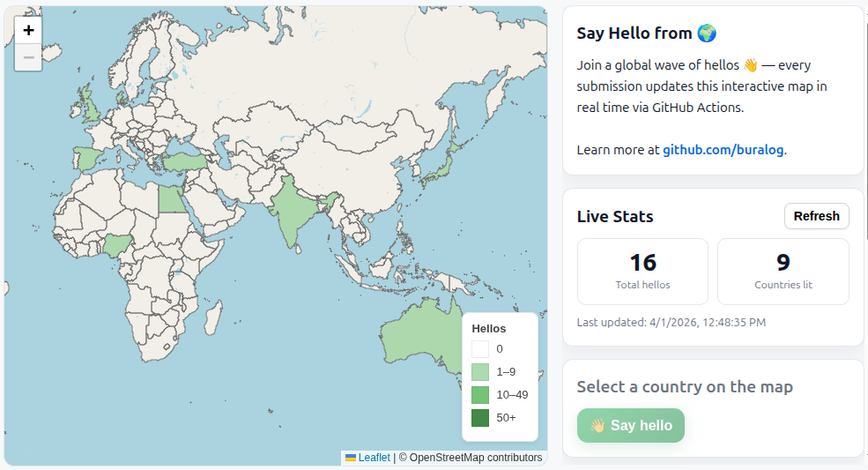Select Egypt on the map
Screen dimensions: 868x470
coord(172,199)
